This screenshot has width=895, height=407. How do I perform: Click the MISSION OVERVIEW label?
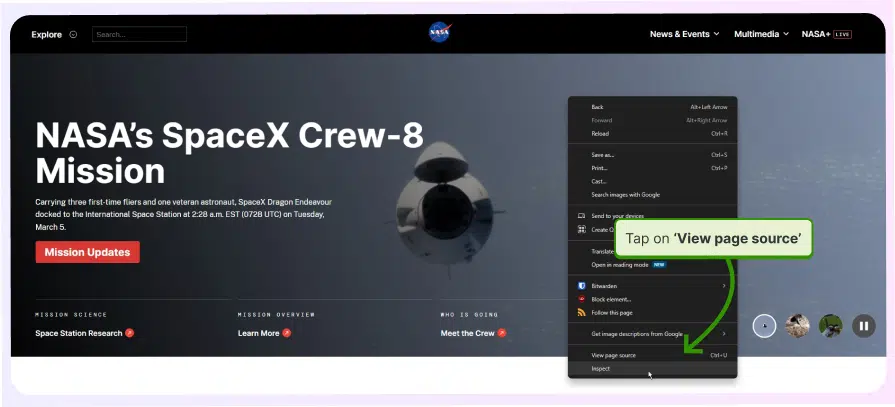point(276,315)
